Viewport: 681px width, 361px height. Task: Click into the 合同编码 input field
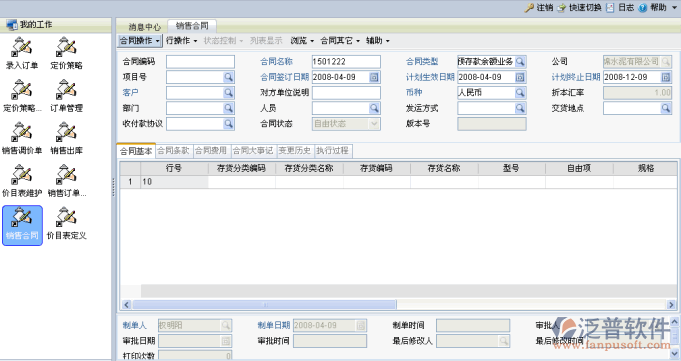(200, 62)
